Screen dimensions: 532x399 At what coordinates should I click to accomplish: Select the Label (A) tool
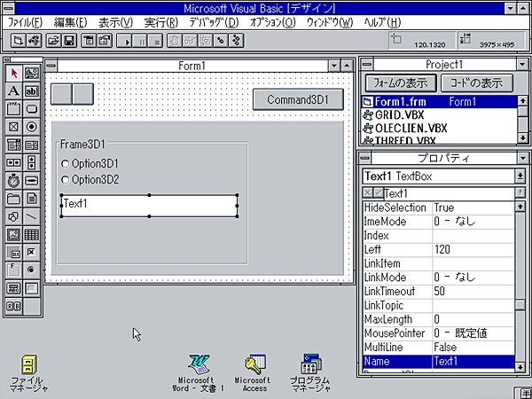click(14, 91)
